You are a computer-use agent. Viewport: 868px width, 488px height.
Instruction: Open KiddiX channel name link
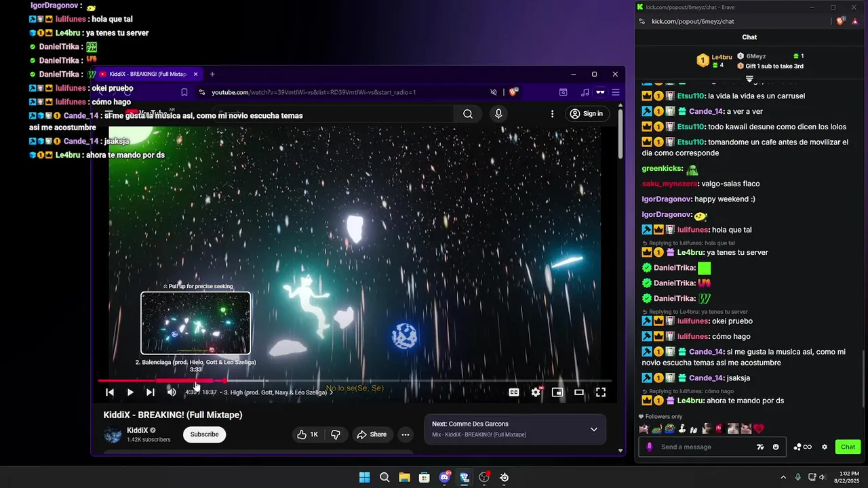pos(138,430)
